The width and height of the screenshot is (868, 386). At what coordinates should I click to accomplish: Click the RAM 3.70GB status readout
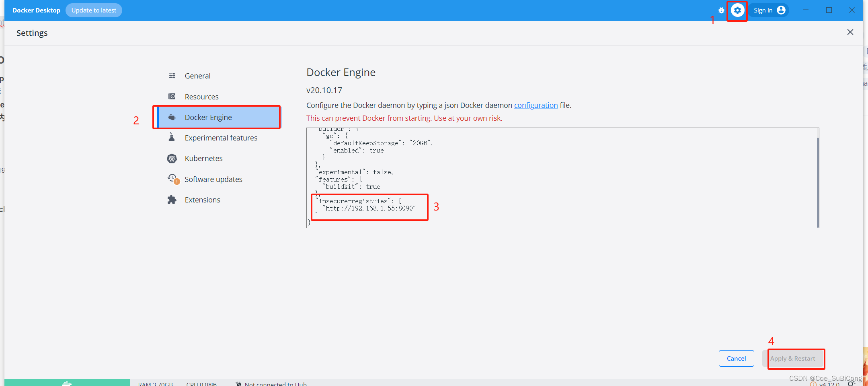pyautogui.click(x=156, y=383)
